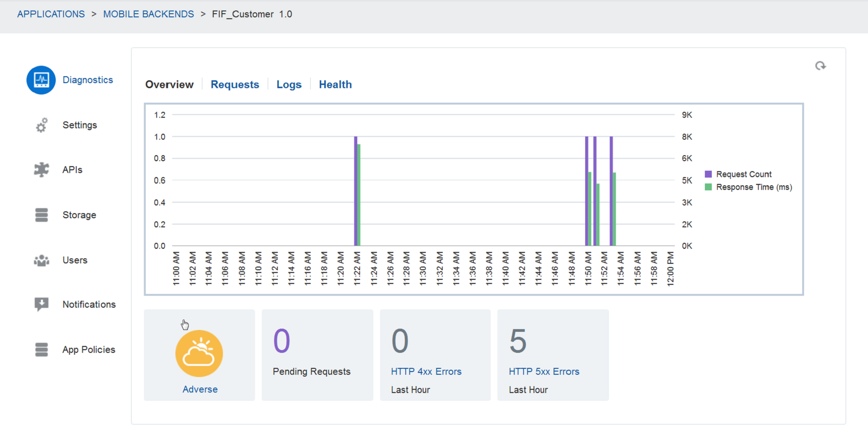The image size is (868, 435).
Task: Open the Logs tab
Action: [289, 84]
